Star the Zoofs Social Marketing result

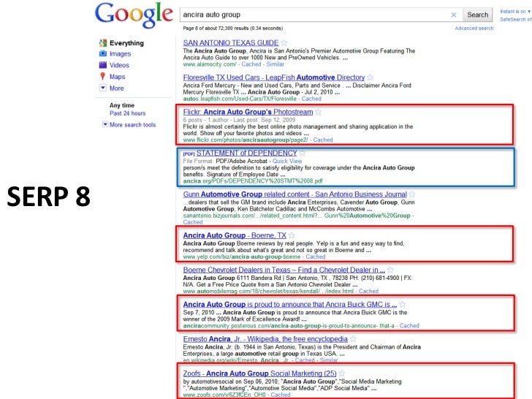[342, 373]
